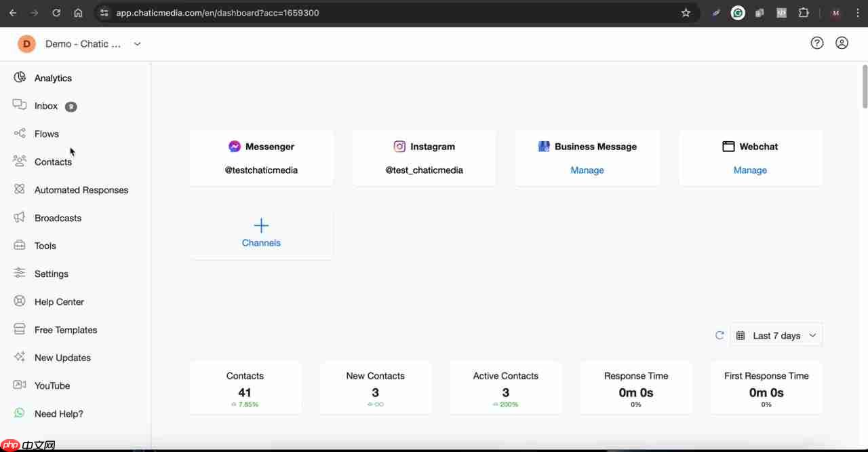Open the @testchaticmedia Messenger handle
This screenshot has width=868, height=452.
pyautogui.click(x=261, y=170)
